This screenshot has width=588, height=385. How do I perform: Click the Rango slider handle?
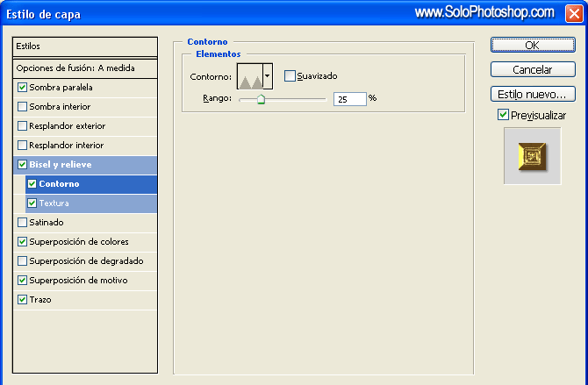[261, 100]
